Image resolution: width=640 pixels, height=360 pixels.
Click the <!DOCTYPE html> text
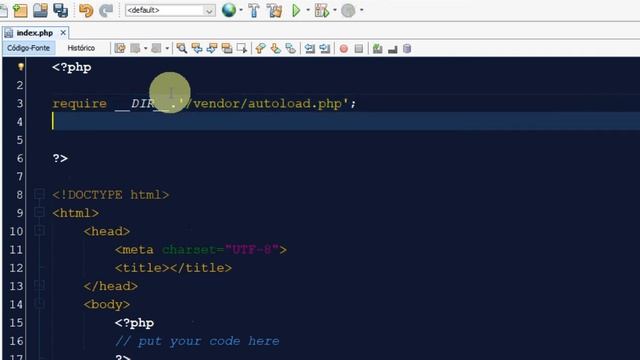111,195
